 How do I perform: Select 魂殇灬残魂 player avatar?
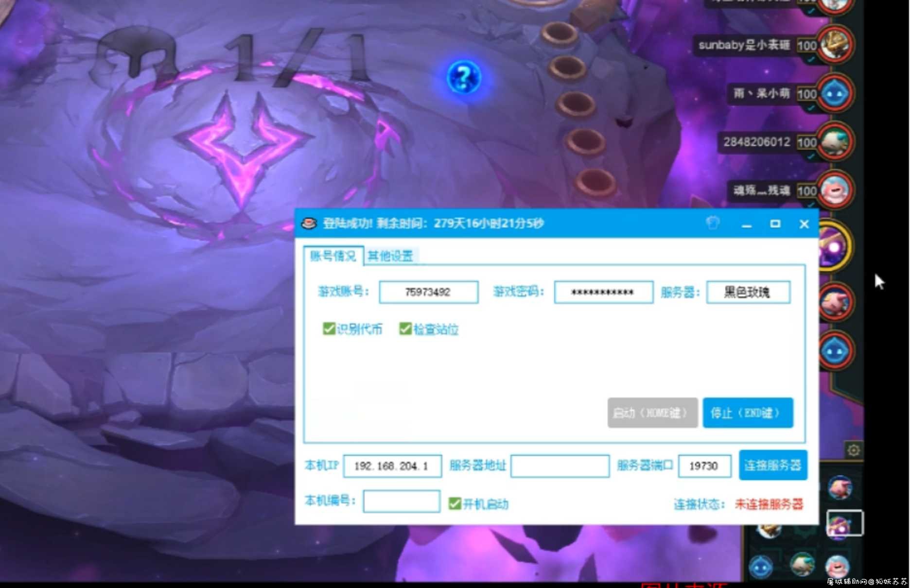(836, 190)
